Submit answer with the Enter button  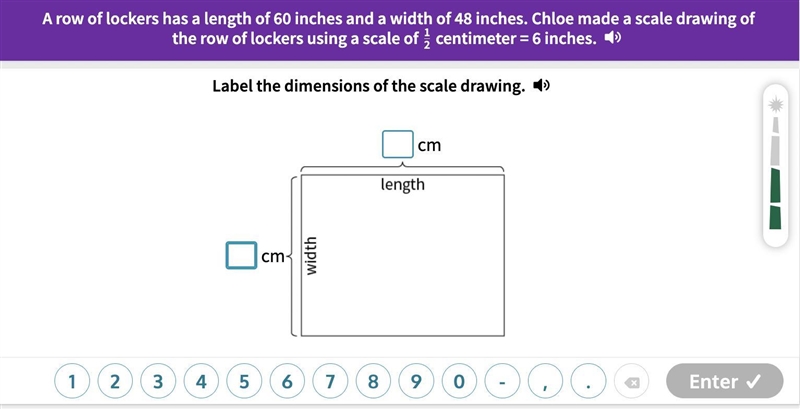click(x=725, y=381)
